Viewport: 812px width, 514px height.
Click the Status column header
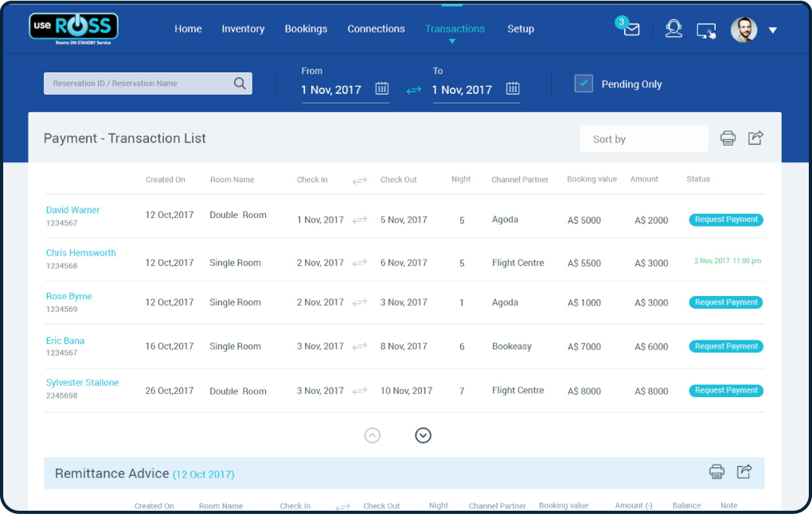698,179
